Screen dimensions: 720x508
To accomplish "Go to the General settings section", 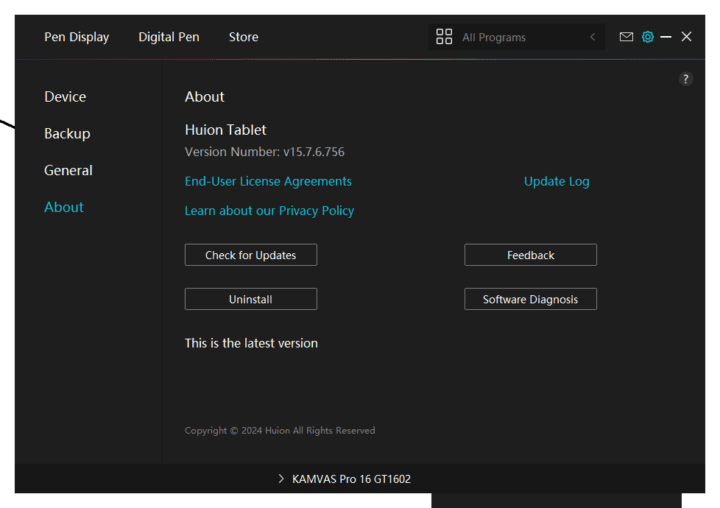I will (68, 171).
